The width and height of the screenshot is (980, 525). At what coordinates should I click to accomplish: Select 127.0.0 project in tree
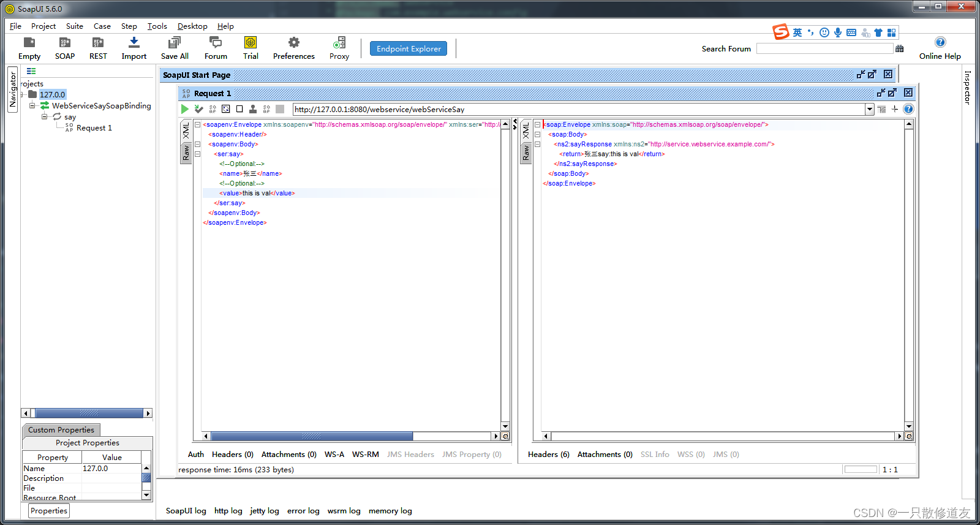pos(53,94)
